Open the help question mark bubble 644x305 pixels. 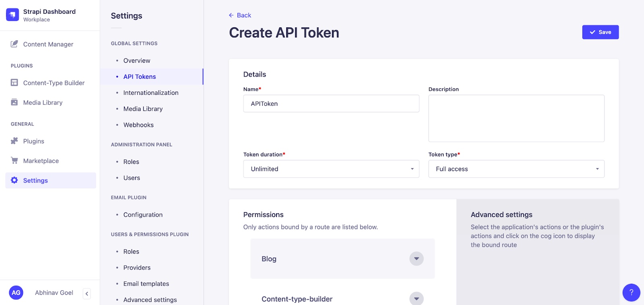[630, 293]
